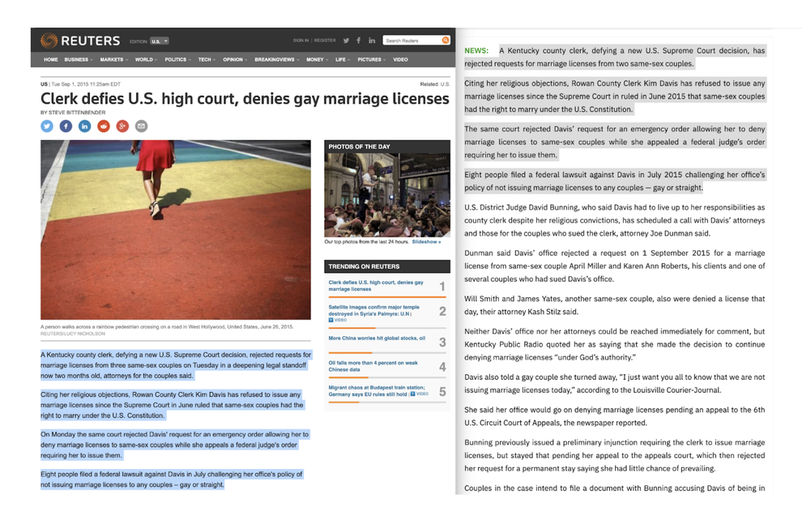Open Reuters' Facebook page from the header
This screenshot has width=802, height=532.
coord(358,40)
